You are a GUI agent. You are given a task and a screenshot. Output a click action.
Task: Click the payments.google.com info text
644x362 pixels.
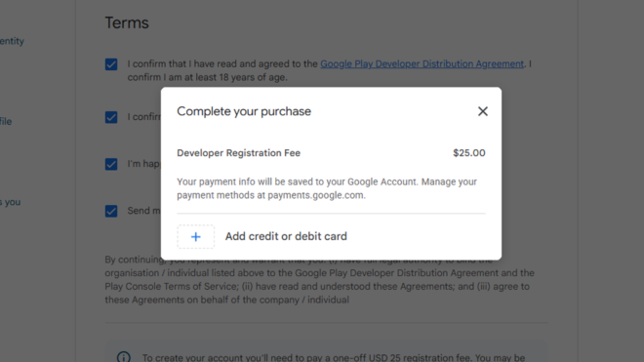[327, 188]
